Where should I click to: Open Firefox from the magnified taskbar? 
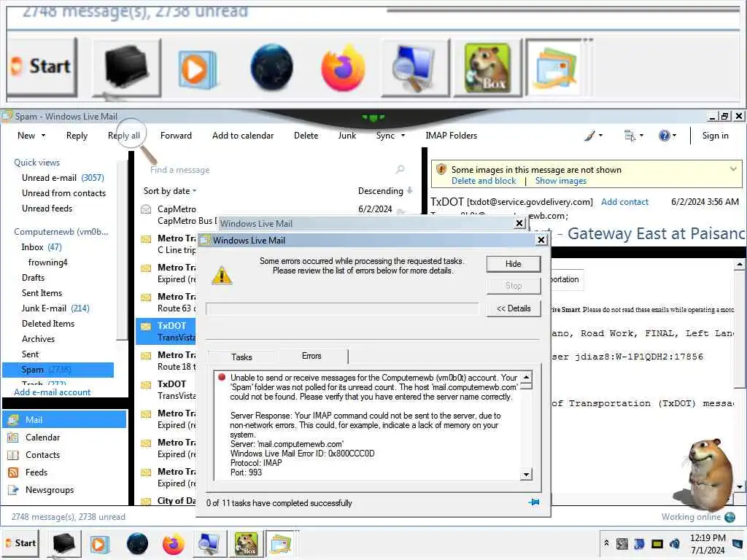[343, 67]
